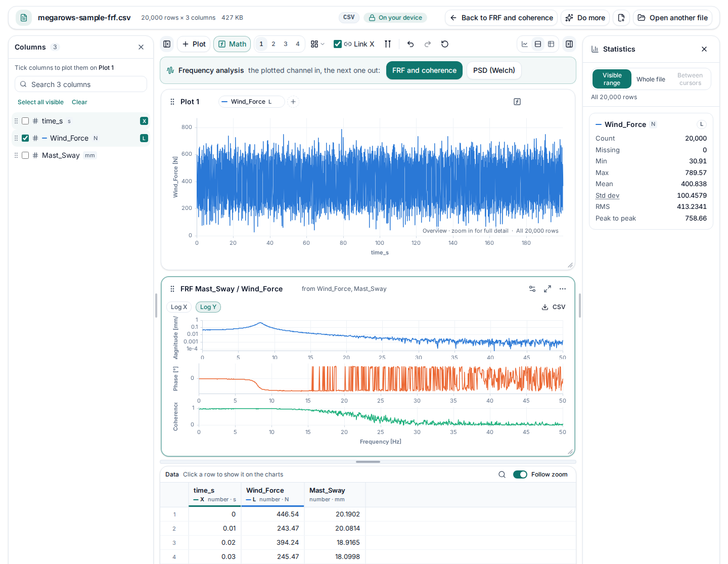Viewport: 728px width, 564px height.
Task: Open the plot layout grid dropdown
Action: click(x=317, y=44)
